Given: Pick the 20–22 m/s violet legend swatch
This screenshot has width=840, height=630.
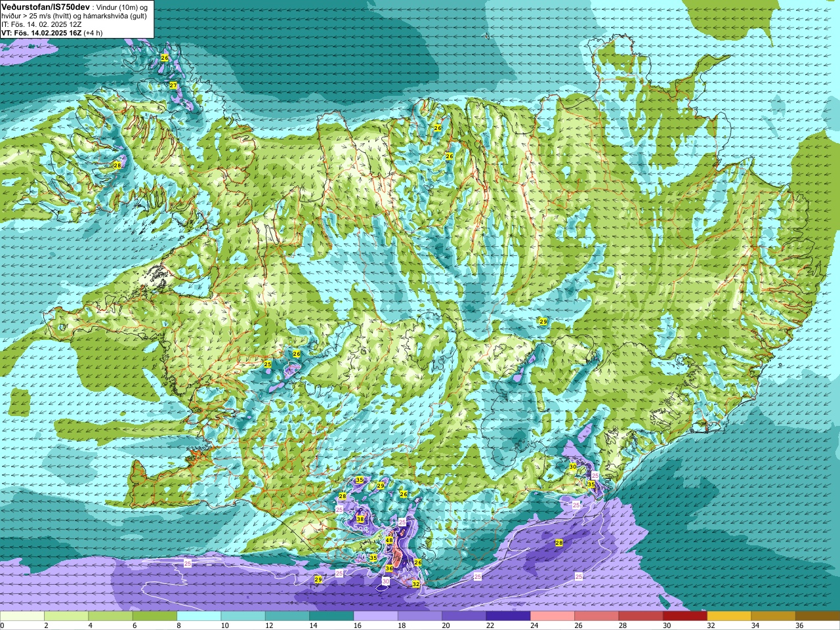Looking at the screenshot, I should (x=464, y=616).
